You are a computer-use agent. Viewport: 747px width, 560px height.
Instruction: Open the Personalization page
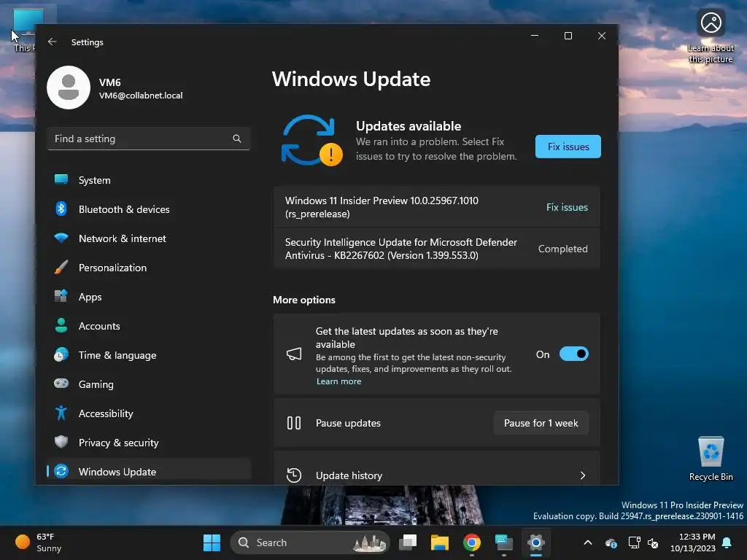point(149,267)
